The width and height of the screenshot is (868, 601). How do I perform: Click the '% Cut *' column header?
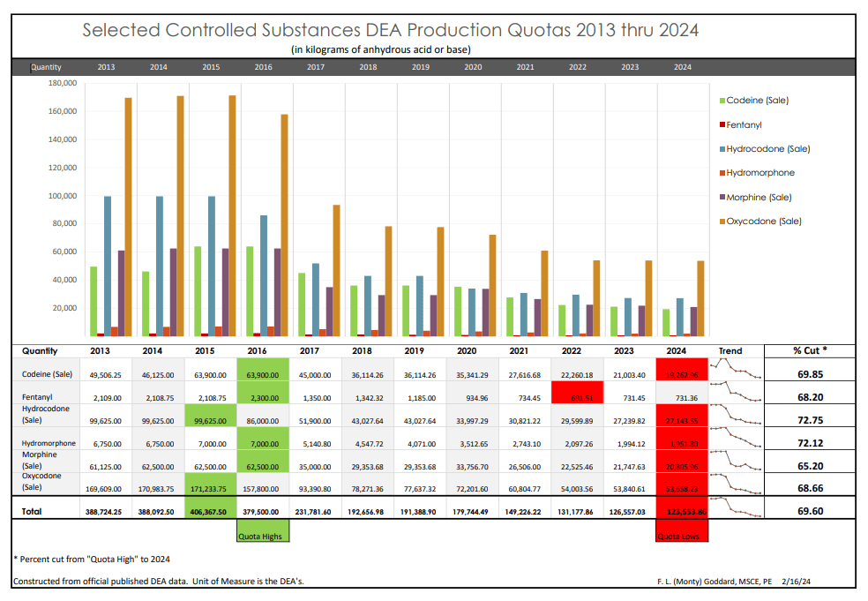(x=811, y=350)
